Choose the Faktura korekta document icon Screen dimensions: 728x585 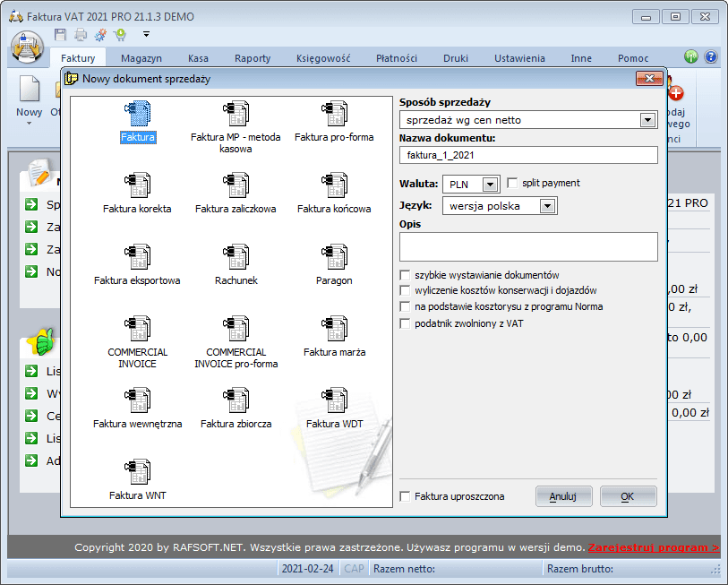point(137,185)
